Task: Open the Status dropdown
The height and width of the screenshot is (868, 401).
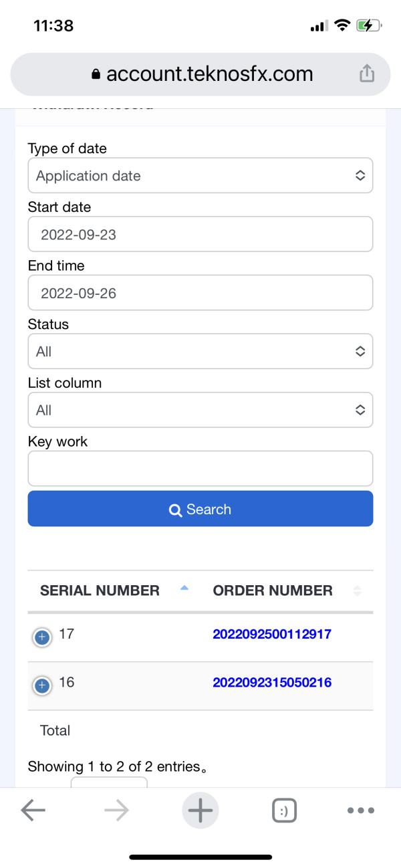Action: point(200,352)
